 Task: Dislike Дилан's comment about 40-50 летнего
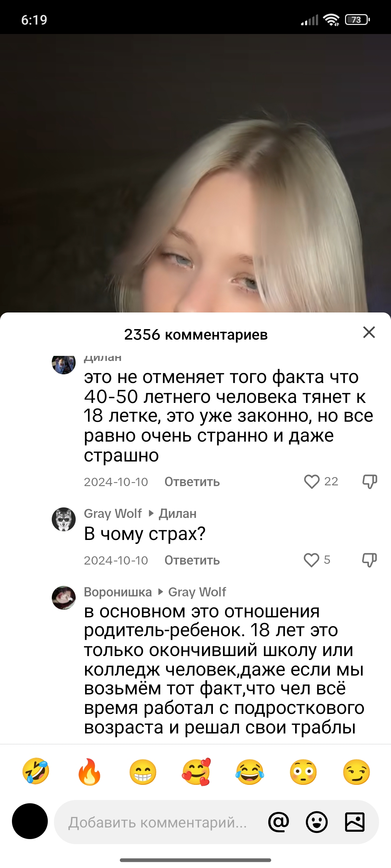pos(370,481)
